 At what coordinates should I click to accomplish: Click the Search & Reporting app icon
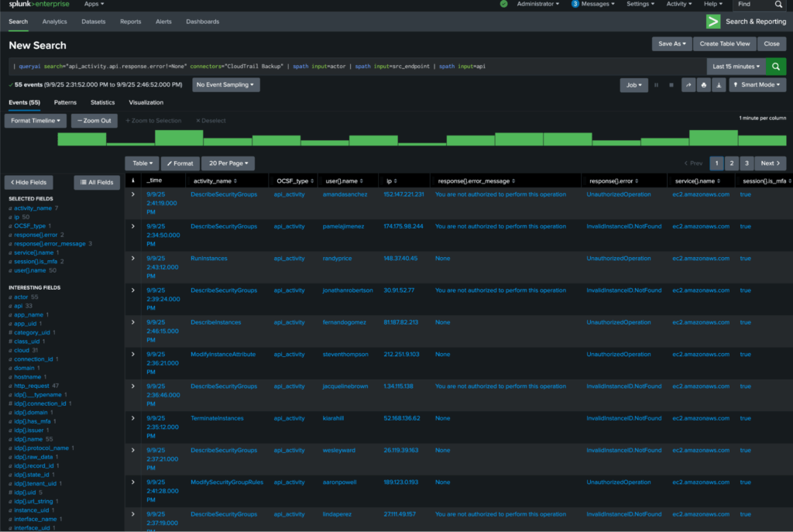713,21
